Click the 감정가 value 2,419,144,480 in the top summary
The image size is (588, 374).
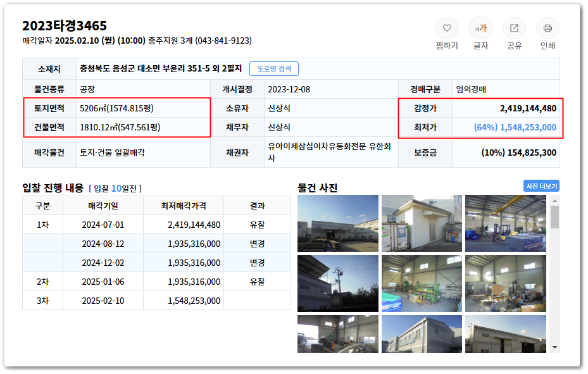click(528, 108)
